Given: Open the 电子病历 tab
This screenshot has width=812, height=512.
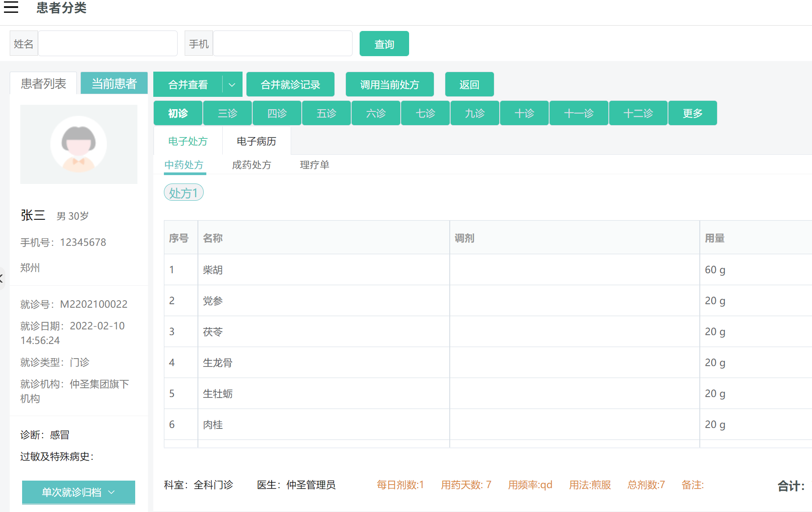Looking at the screenshot, I should point(257,141).
